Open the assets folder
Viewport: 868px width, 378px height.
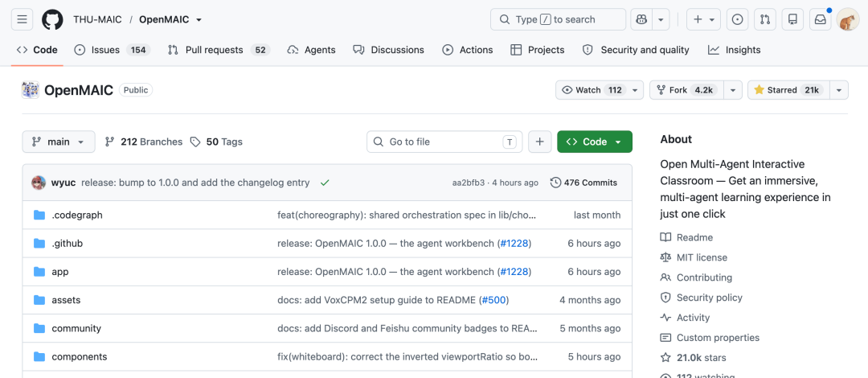[x=66, y=300]
